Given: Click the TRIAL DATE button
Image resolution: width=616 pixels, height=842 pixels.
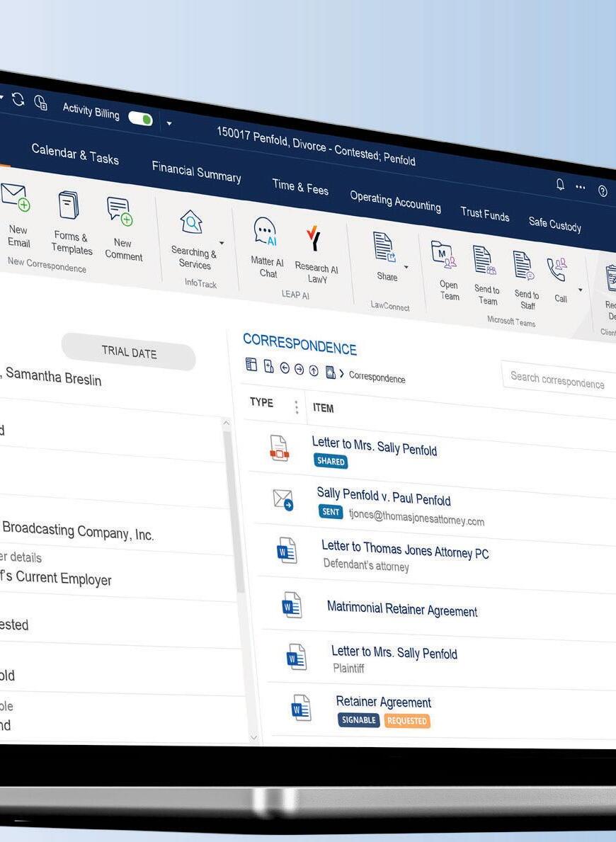Looking at the screenshot, I should (x=129, y=352).
